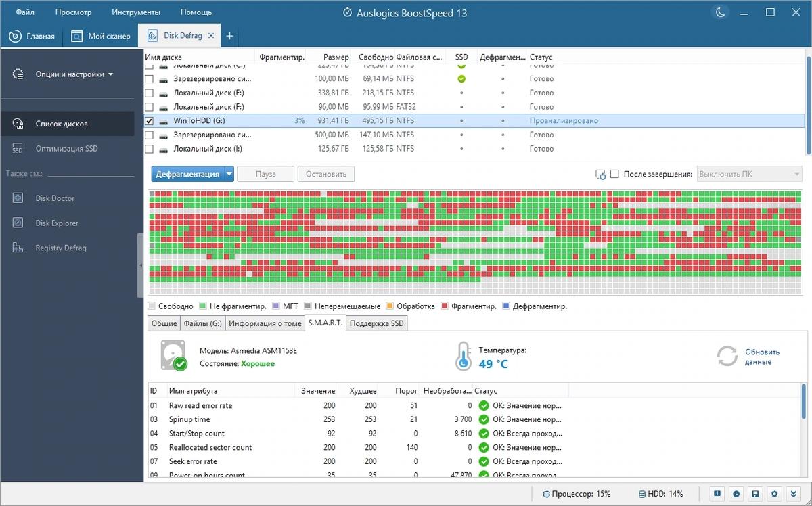Uncheck the WinToHDD (G:) checkbox
This screenshot has height=506, width=812.
click(150, 121)
